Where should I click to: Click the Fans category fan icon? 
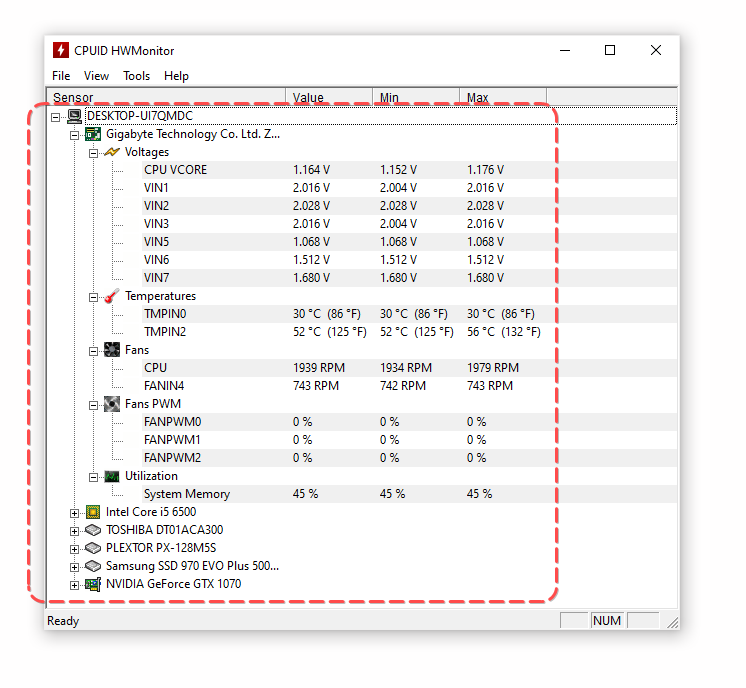coord(112,350)
